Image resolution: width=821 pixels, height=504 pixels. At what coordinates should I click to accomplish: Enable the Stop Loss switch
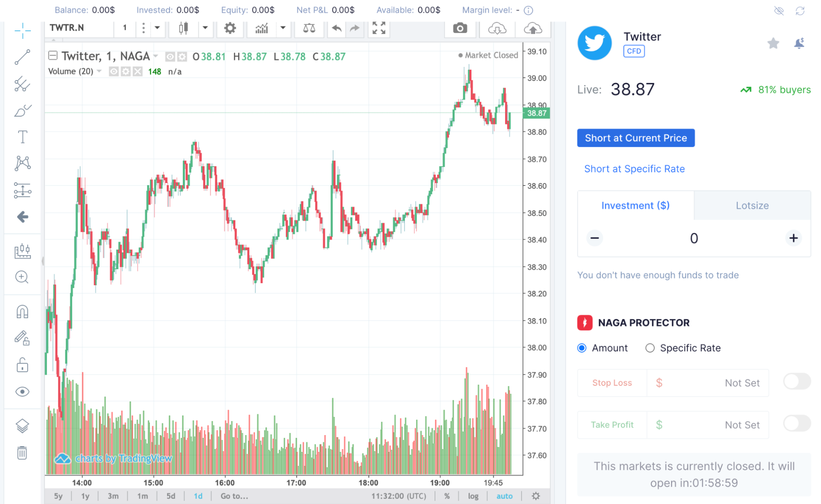coord(797,381)
